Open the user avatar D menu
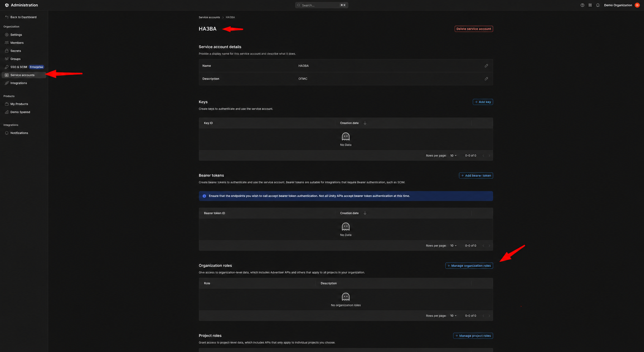This screenshot has width=644, height=352. (x=637, y=5)
